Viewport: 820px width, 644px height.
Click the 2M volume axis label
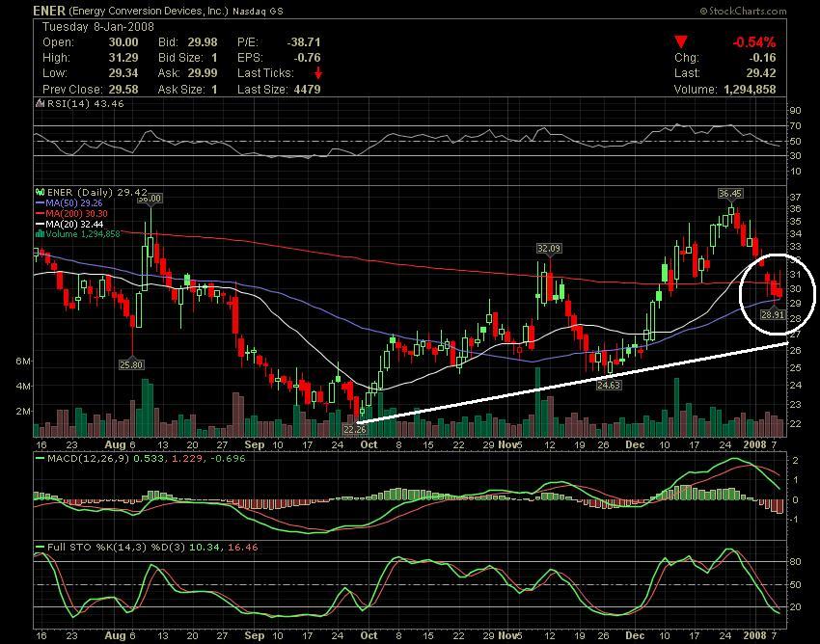click(x=23, y=412)
